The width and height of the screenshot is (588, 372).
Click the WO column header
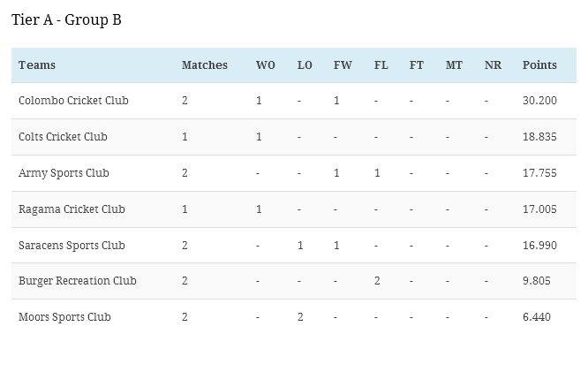pos(265,65)
